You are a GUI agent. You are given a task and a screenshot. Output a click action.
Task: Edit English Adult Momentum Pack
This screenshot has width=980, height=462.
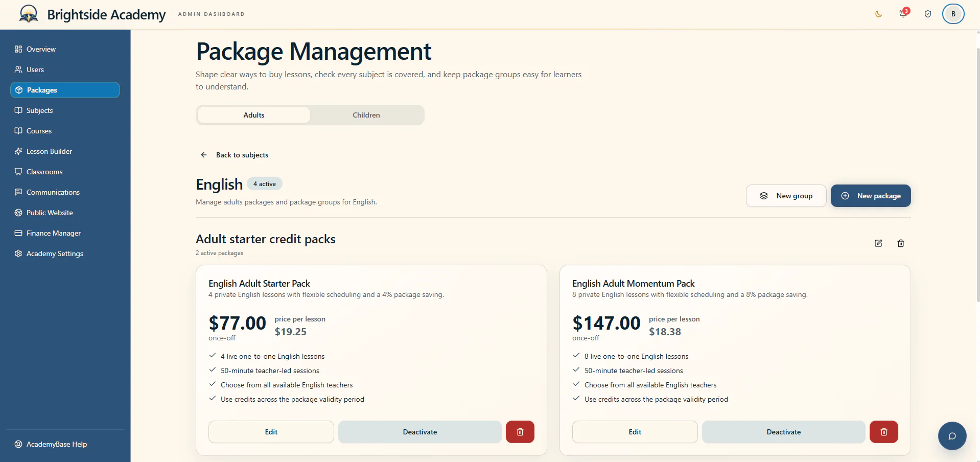[635, 432]
